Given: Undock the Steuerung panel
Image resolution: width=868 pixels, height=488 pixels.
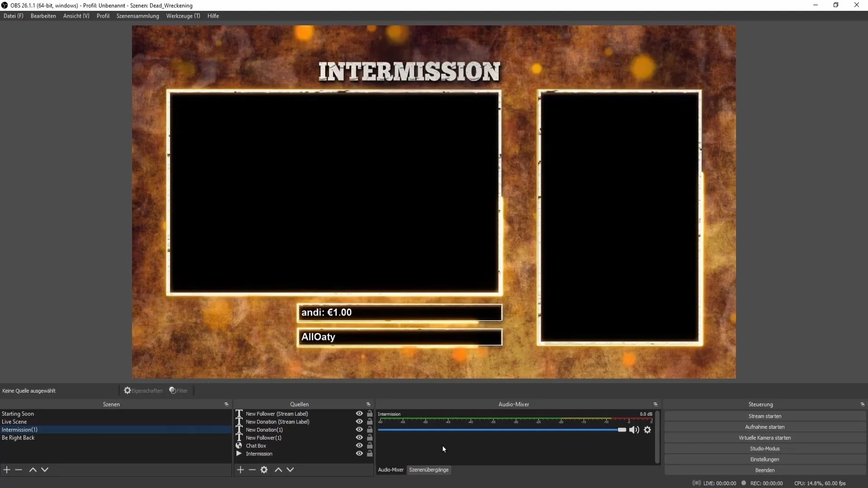Looking at the screenshot, I should pyautogui.click(x=863, y=404).
